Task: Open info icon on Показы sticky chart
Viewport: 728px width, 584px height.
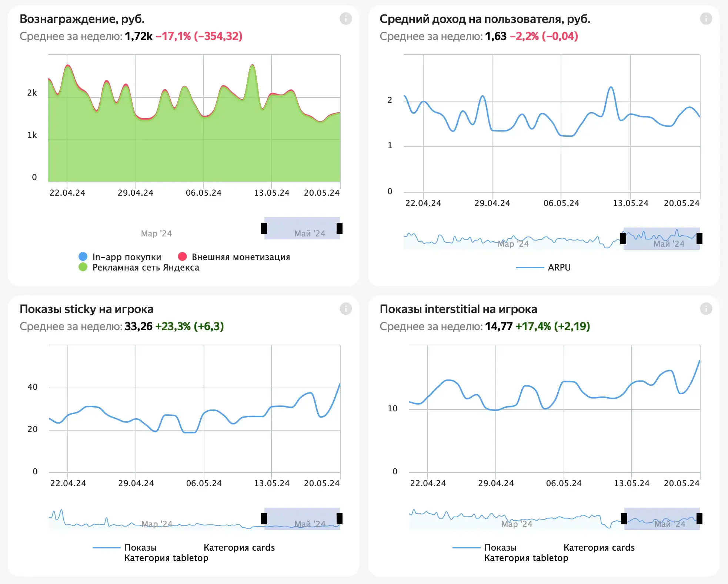Action: 345,309
